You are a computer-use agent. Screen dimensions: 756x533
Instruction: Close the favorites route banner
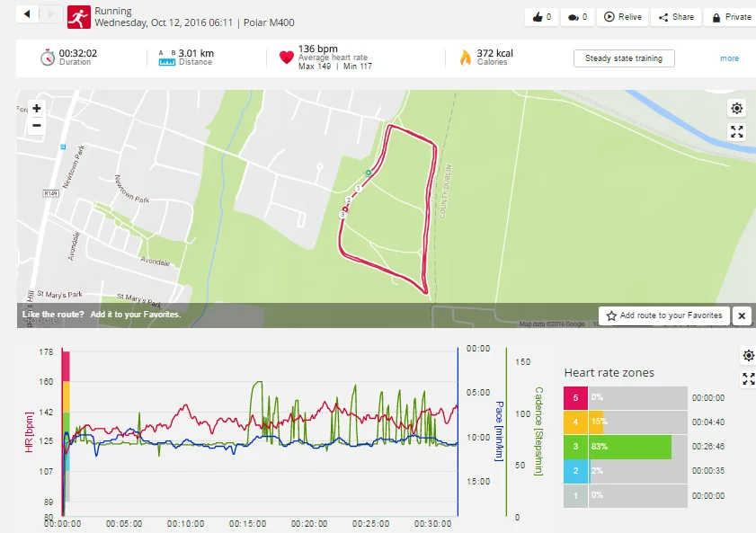click(x=742, y=316)
